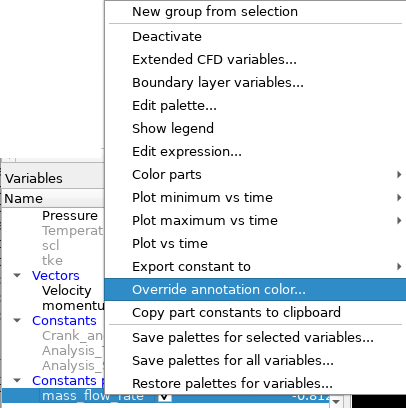Click Save palettes for selected variables
Screen dimensions: 406x408
tap(255, 337)
